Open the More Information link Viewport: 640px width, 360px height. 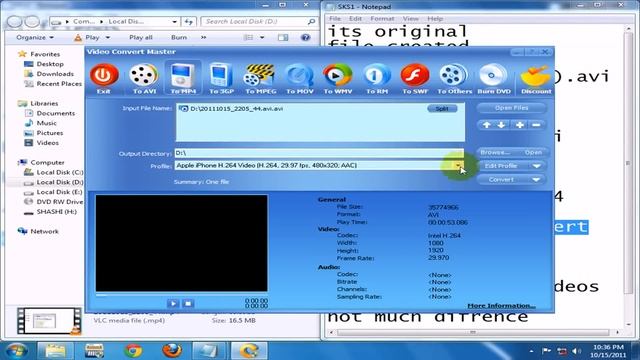pyautogui.click(x=501, y=306)
